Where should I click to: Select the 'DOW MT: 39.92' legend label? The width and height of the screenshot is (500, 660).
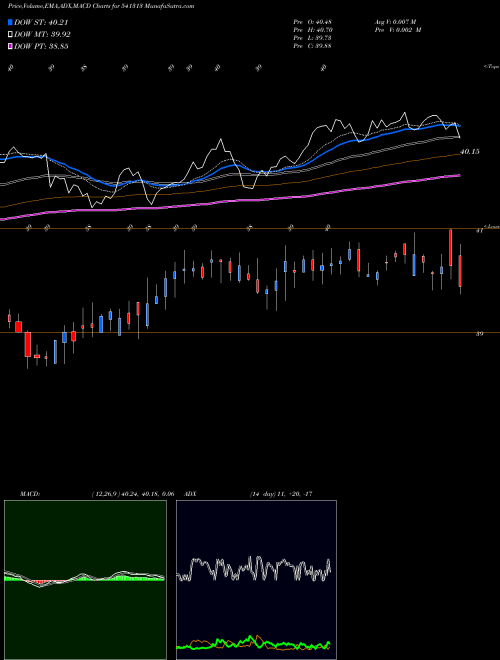[x=42, y=35]
